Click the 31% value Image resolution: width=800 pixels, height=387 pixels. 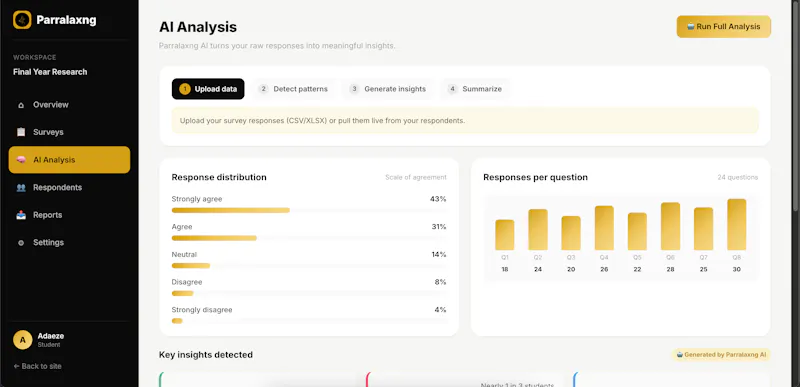[439, 226]
